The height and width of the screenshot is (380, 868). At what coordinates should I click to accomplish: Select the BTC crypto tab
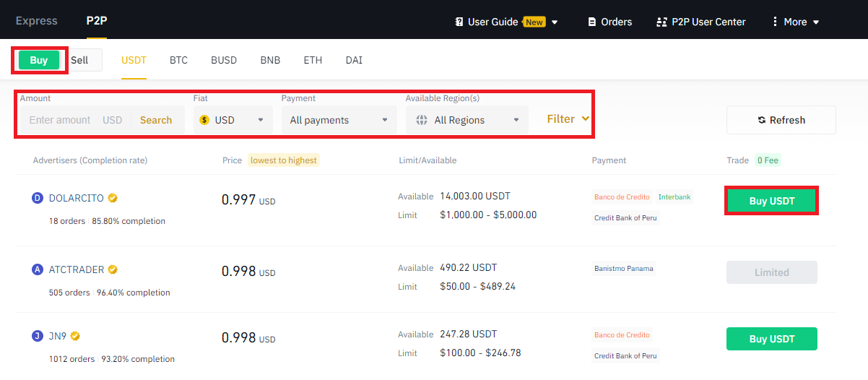[x=178, y=60]
